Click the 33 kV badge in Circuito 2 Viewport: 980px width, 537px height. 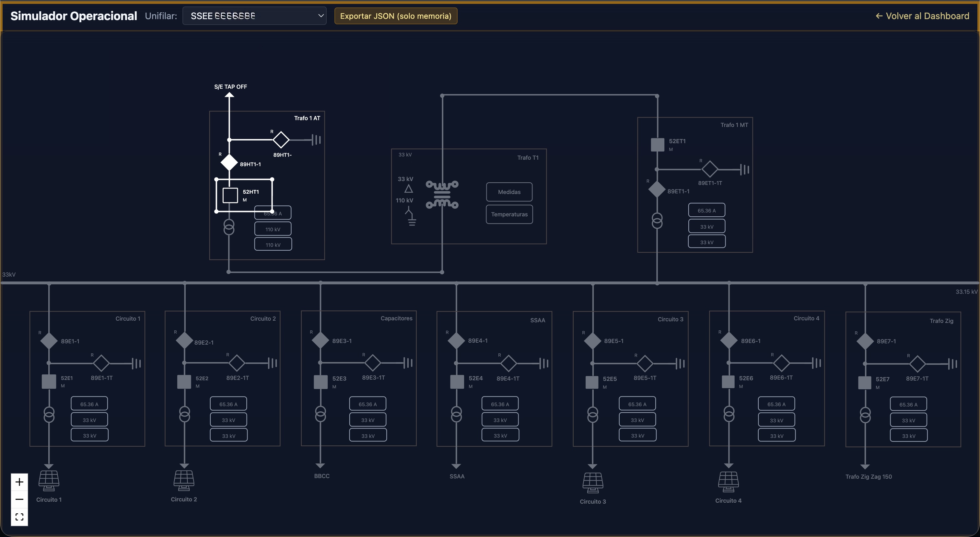click(228, 419)
